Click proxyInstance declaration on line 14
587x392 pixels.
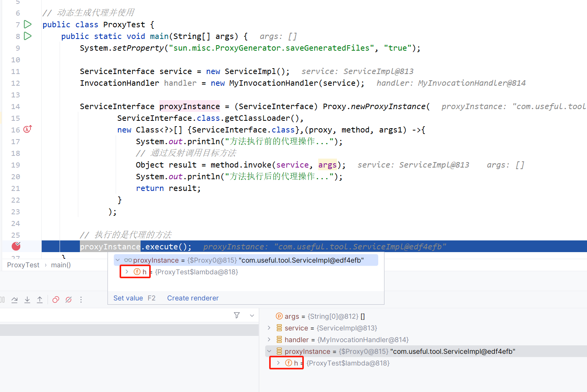click(x=190, y=106)
